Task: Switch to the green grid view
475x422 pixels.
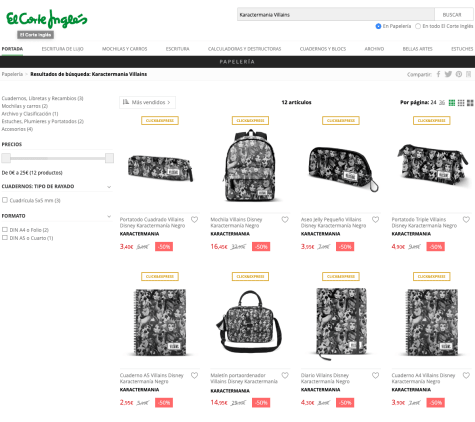Action: tap(452, 103)
